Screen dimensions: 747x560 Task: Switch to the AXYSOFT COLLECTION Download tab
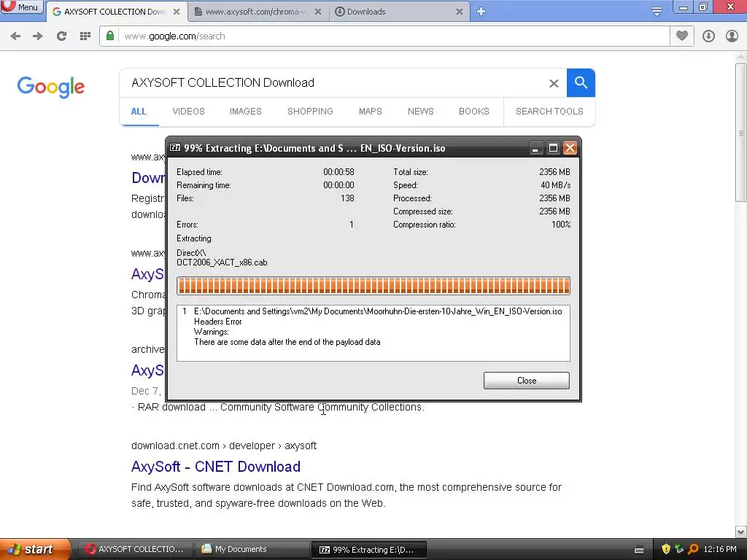116,12
